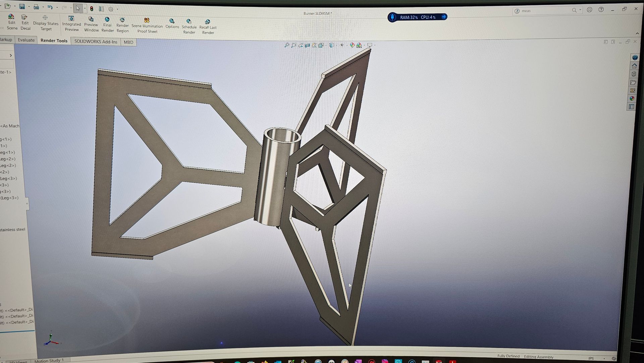644x363 pixels.
Task: Expand Options gear dropdown arrow
Action: [117, 9]
